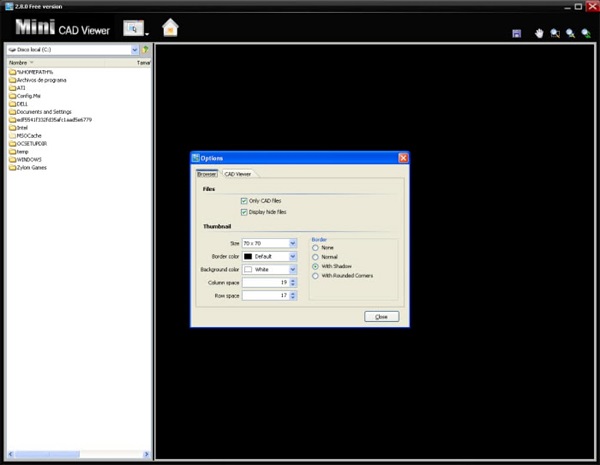600x465 pixels.
Task: Select the Browser tab
Action: tap(207, 174)
